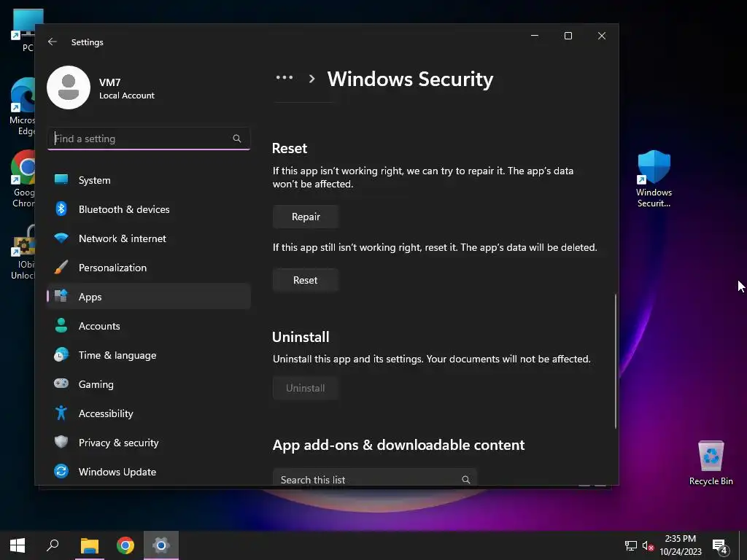Open the Windows Start menu
The image size is (747, 560).
[18, 545]
